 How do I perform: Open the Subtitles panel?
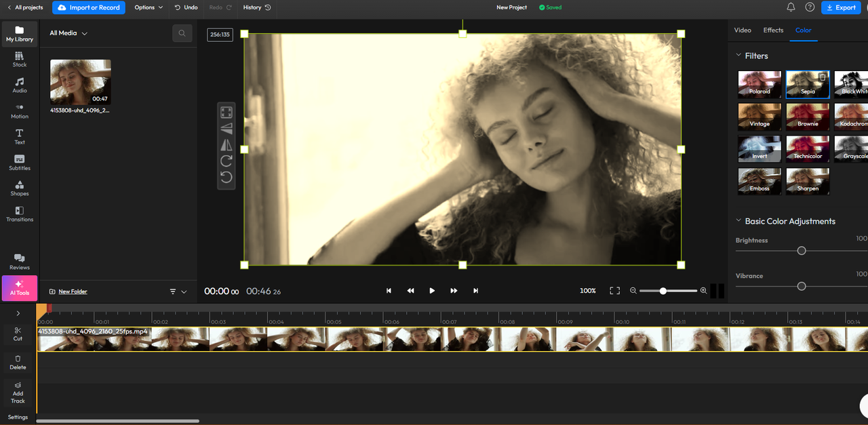20,163
